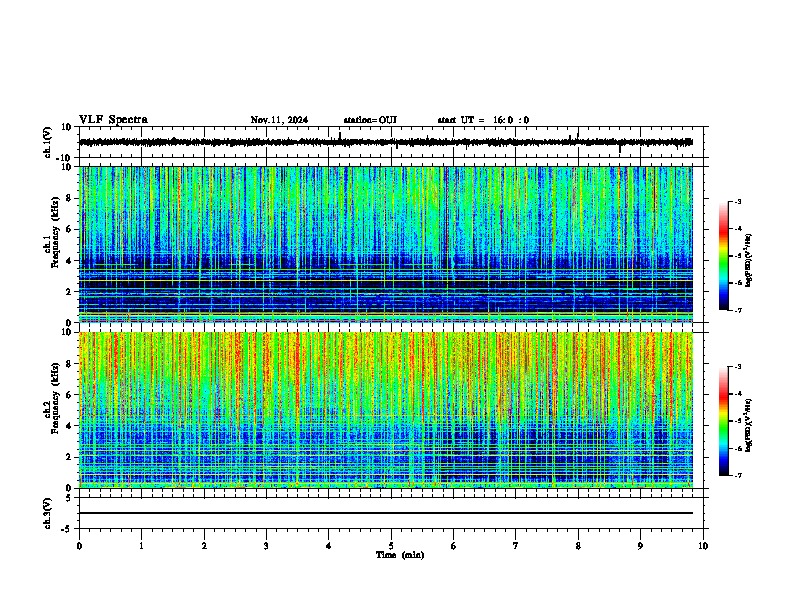792x612 pixels.
Task: Click the 'VLF Spectra' title text
Action: pos(113,120)
